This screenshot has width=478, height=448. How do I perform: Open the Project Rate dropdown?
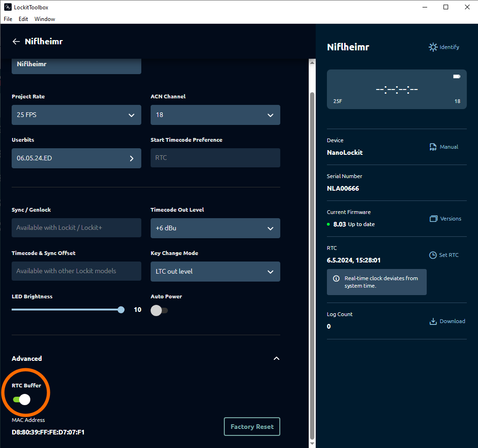(76, 115)
